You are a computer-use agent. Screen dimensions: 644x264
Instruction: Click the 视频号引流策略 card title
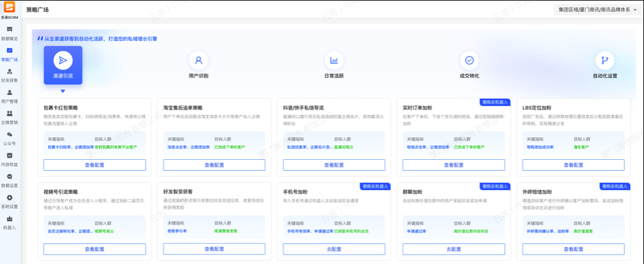tap(60, 192)
